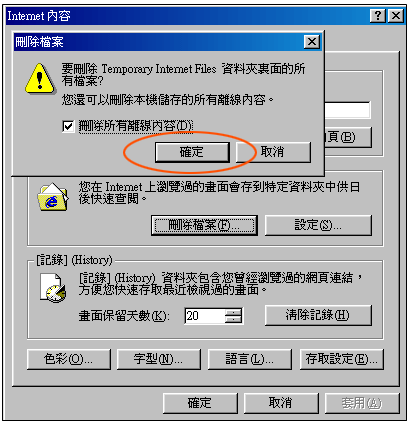Click 確定 at bottom of Internet 內容 window

[x=200, y=403]
